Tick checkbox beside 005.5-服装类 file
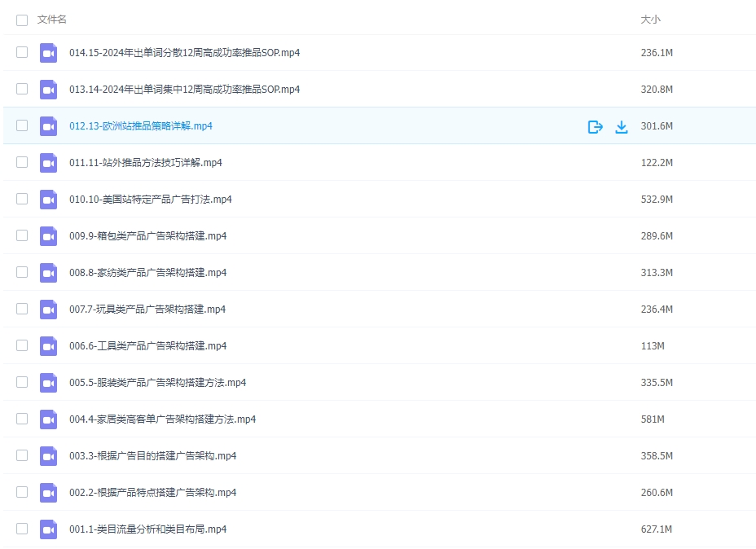756x549 pixels. [22, 382]
